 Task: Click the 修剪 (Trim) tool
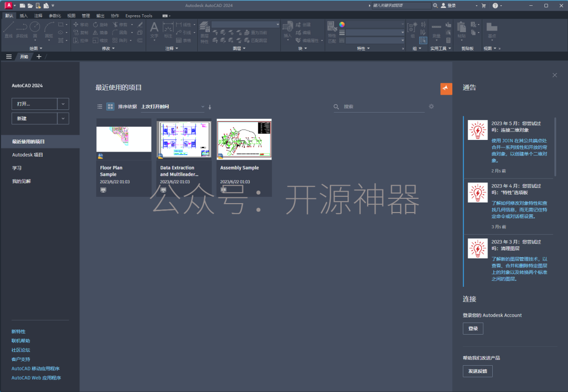pyautogui.click(x=120, y=25)
